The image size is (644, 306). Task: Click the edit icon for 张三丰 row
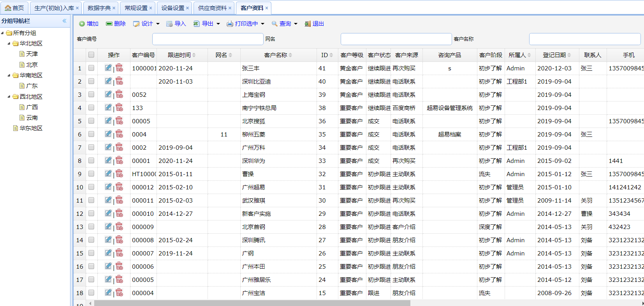coord(108,68)
